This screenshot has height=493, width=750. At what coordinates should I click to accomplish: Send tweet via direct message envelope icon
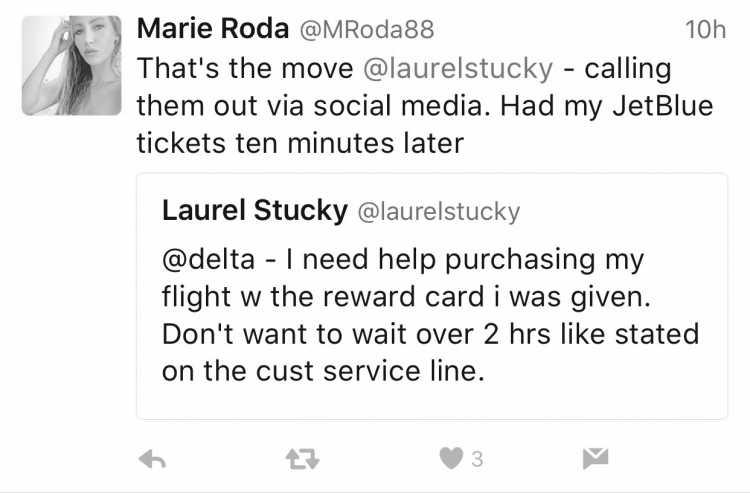pos(596,459)
